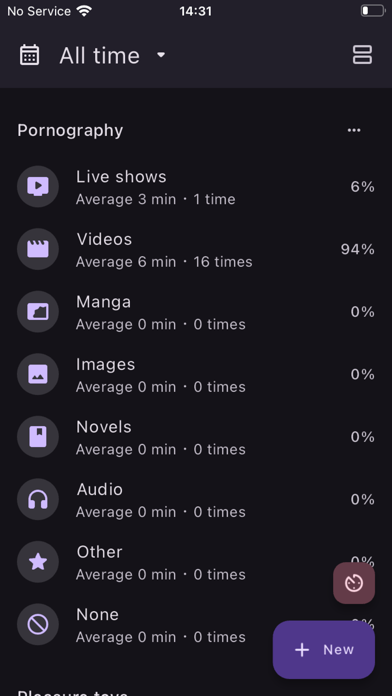Select the Novels book icon

pyautogui.click(x=38, y=437)
